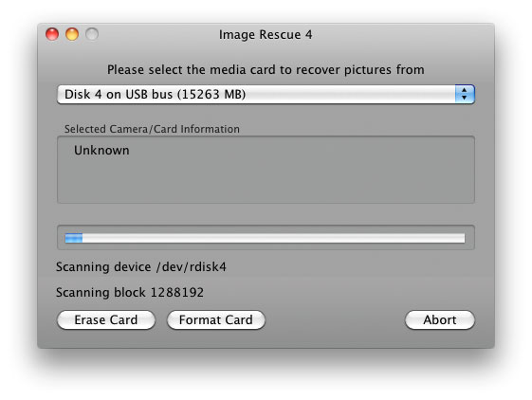Minimize the window using the yellow button
This screenshot has width=532, height=400.
[x=72, y=34]
